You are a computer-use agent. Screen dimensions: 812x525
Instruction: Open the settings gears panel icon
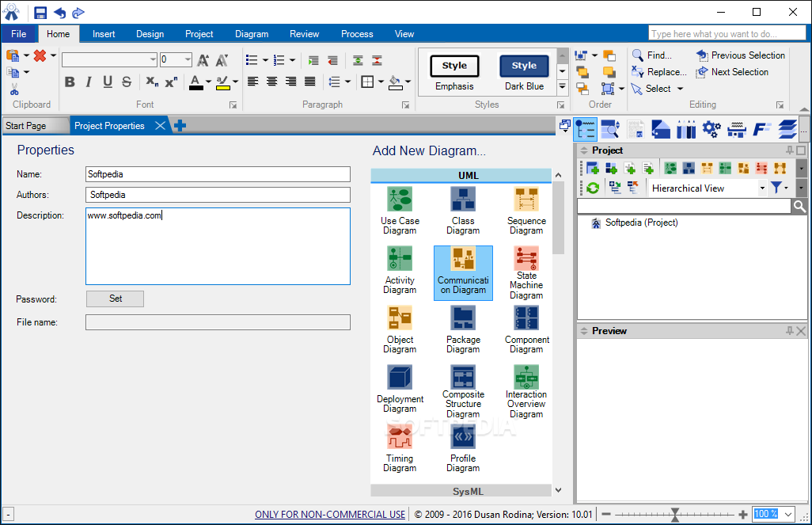[711, 129]
